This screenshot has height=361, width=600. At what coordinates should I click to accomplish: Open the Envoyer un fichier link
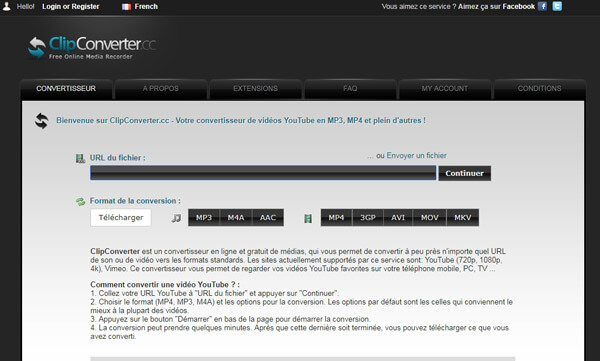pos(416,155)
